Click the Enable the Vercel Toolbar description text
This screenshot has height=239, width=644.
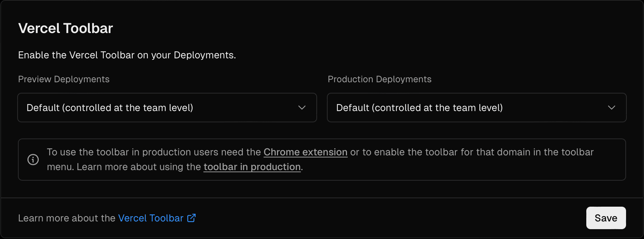(127, 55)
